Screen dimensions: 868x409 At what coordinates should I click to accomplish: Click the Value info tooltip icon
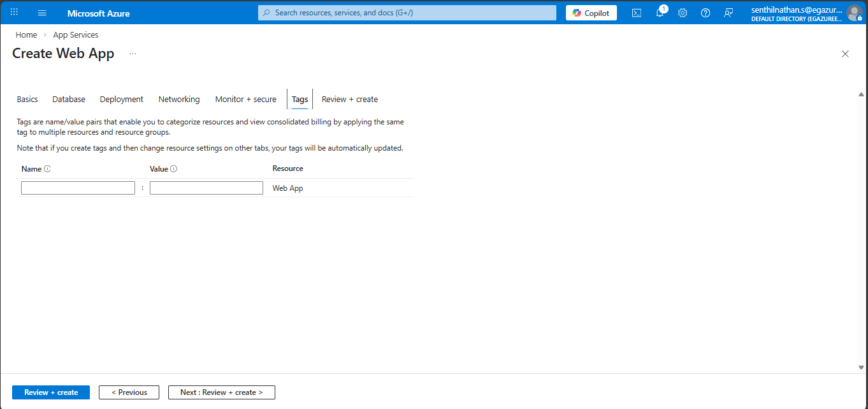(x=173, y=169)
